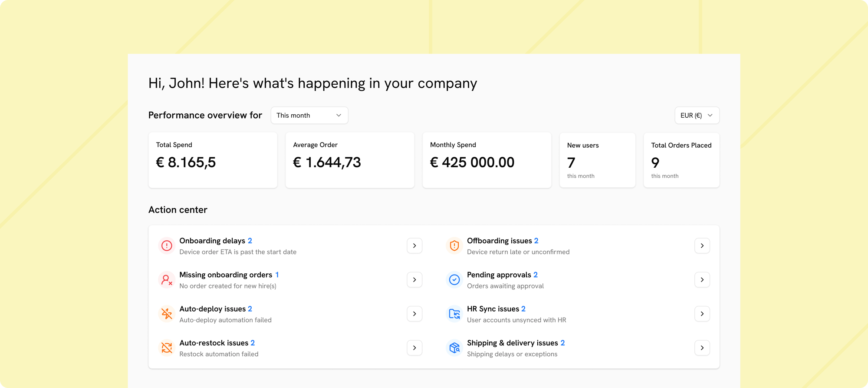Click 'Device return late or unconfirmed' text
Screen dimensions: 868x388
pos(518,252)
